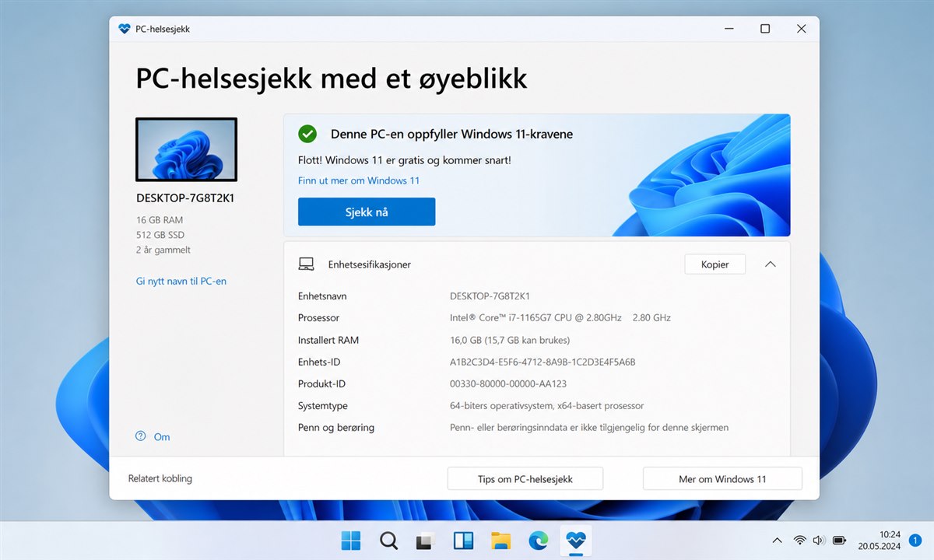Image resolution: width=934 pixels, height=560 pixels.
Task: Open Mer om Windows 11
Action: tap(722, 478)
